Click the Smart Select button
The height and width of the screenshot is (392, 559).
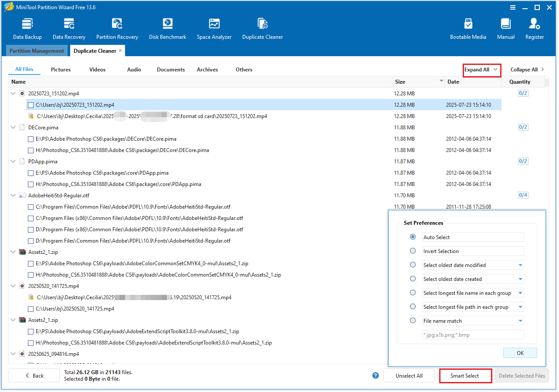tap(465, 376)
